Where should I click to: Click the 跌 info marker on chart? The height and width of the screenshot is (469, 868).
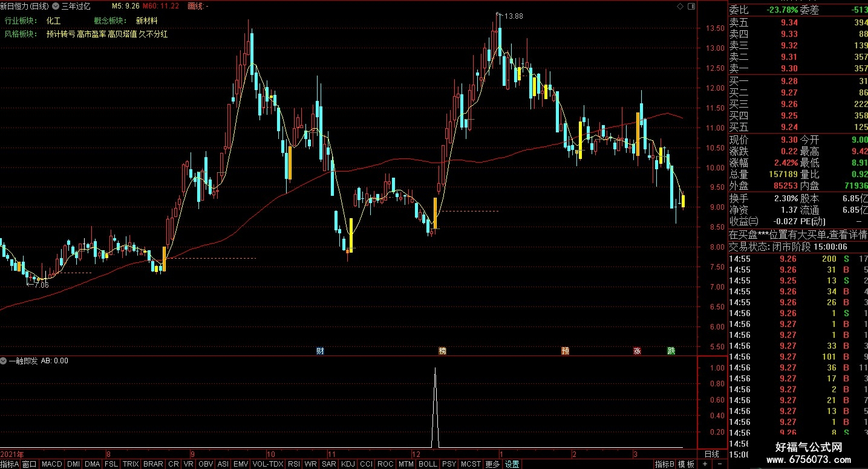click(671, 351)
